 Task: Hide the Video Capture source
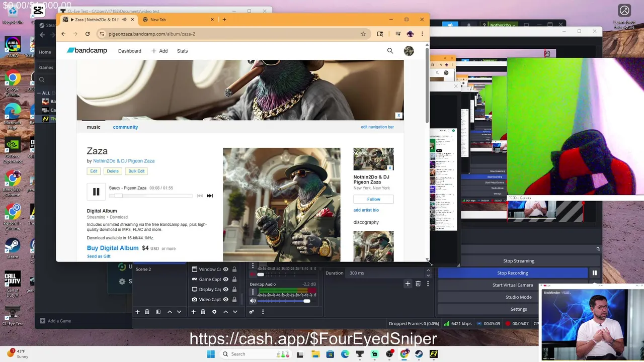pos(225,300)
